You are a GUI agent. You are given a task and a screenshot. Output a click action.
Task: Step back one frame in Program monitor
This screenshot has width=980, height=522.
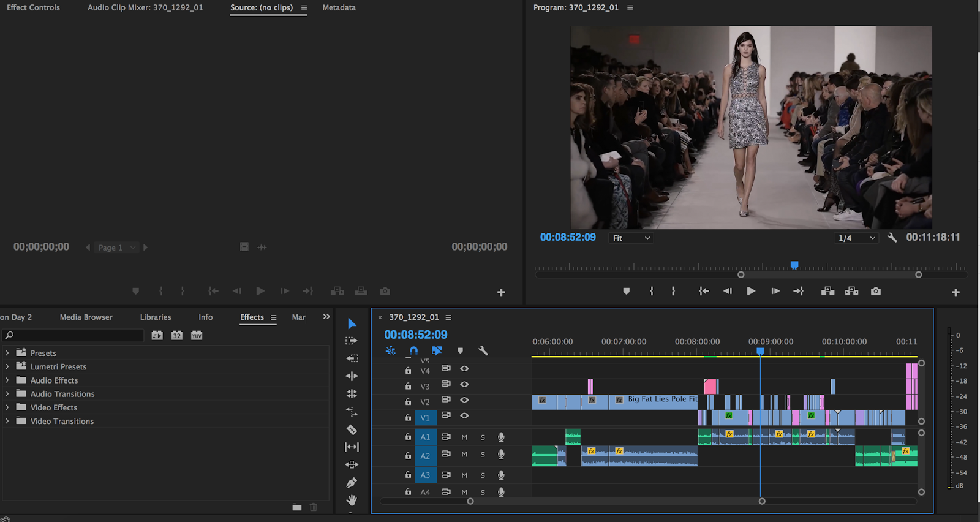[x=728, y=291]
